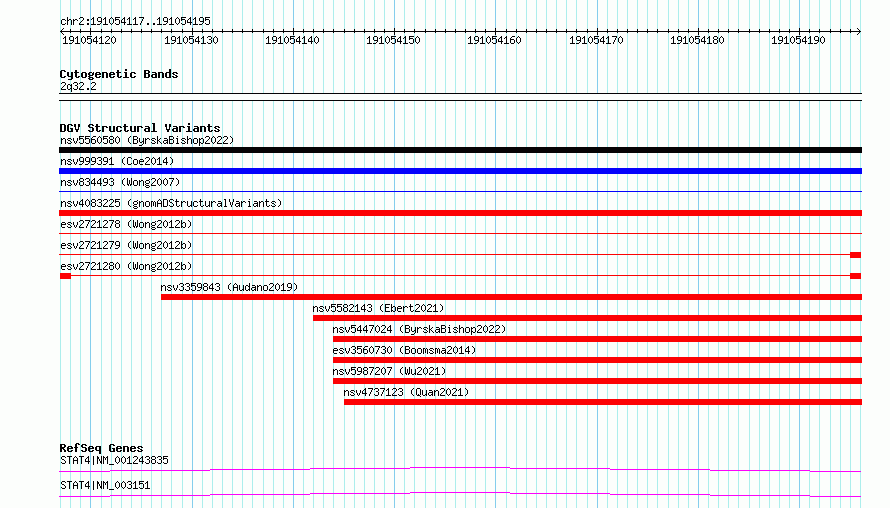Open variant nsv834493 (Wong2007) label

[x=120, y=182]
